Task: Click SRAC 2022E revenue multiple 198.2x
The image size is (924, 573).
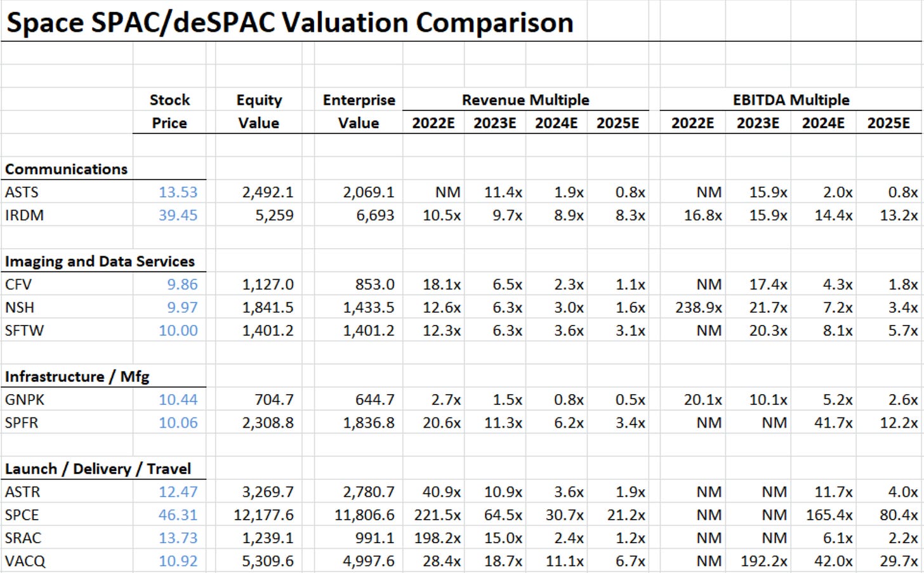Action: pos(437,538)
